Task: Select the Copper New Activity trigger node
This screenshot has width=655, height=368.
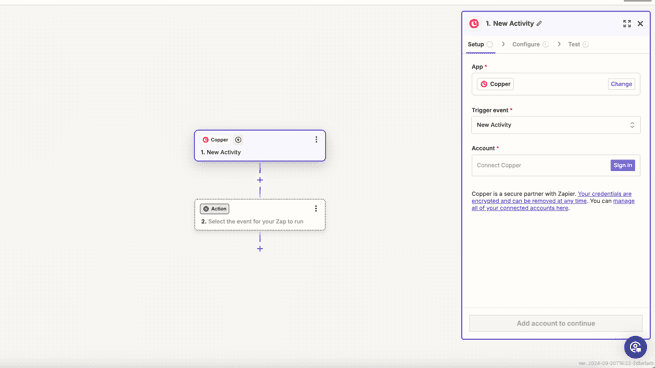Action: tap(260, 146)
